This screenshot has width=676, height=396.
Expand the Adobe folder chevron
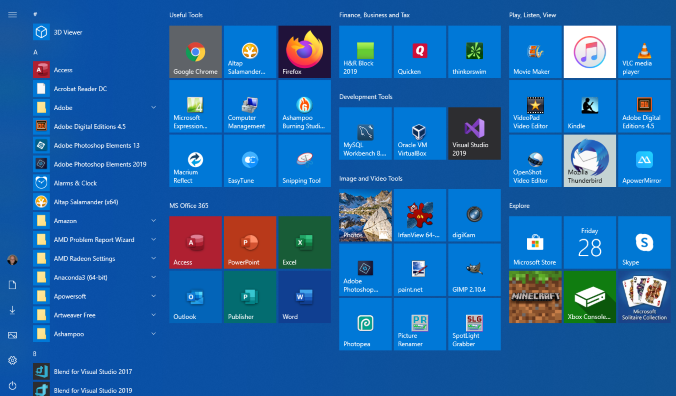click(153, 107)
